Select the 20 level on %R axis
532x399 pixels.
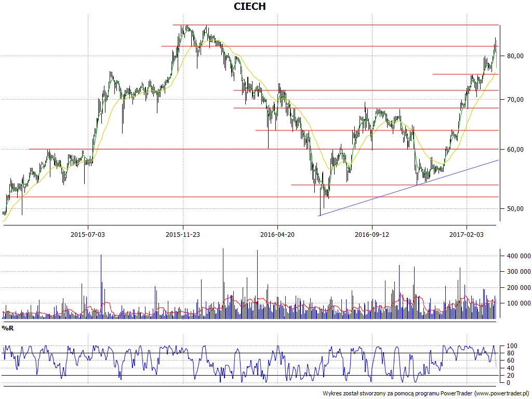click(x=510, y=375)
